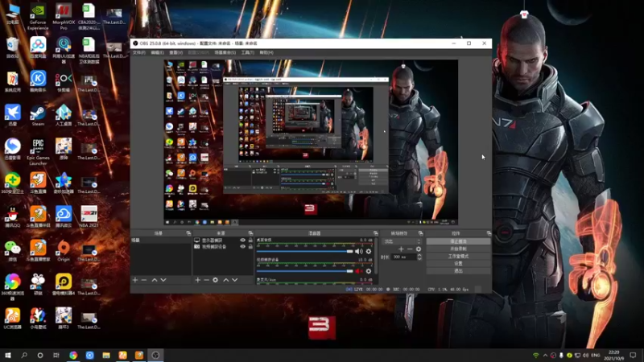The image size is (644, 362).
Task: Open OBS Settings (设置) button
Action: (458, 264)
